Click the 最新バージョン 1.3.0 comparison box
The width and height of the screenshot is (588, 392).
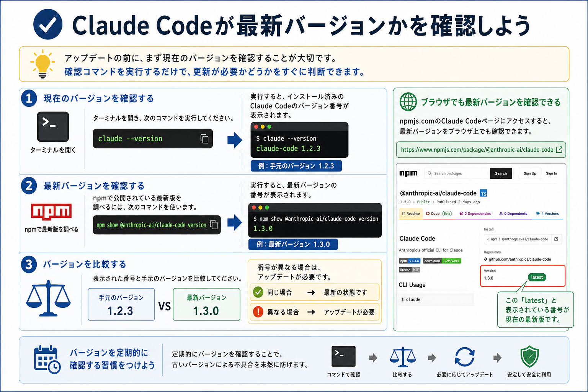point(206,304)
